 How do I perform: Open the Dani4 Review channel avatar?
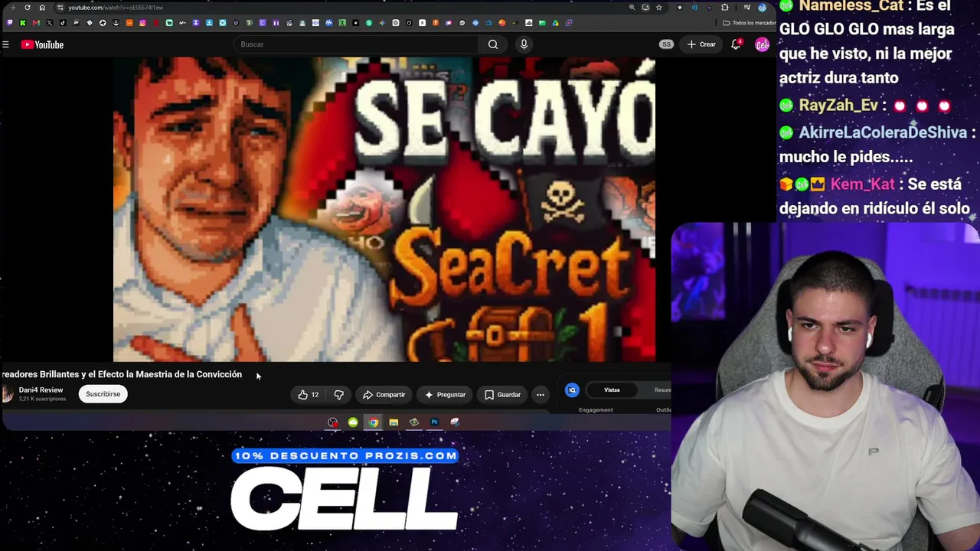(x=7, y=394)
